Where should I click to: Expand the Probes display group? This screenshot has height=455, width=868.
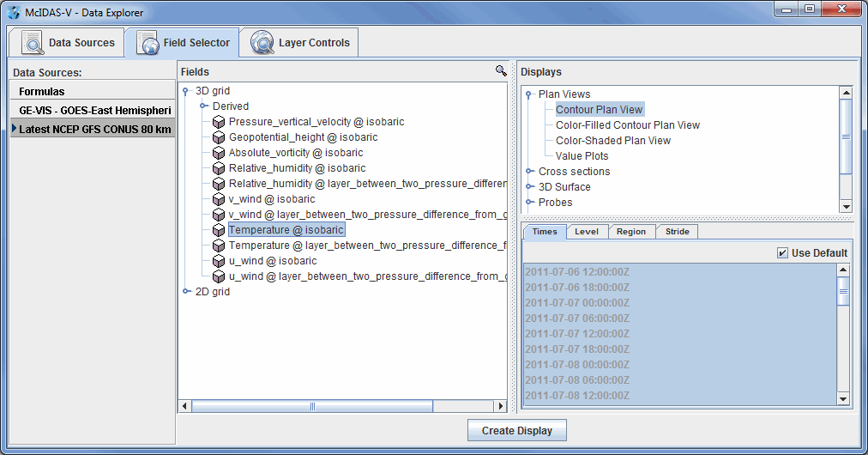(x=529, y=203)
